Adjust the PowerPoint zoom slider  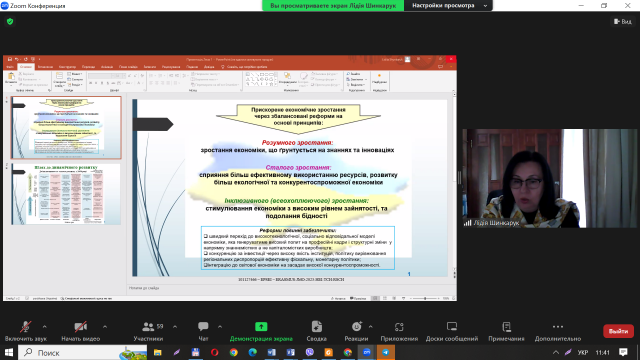pos(425,298)
